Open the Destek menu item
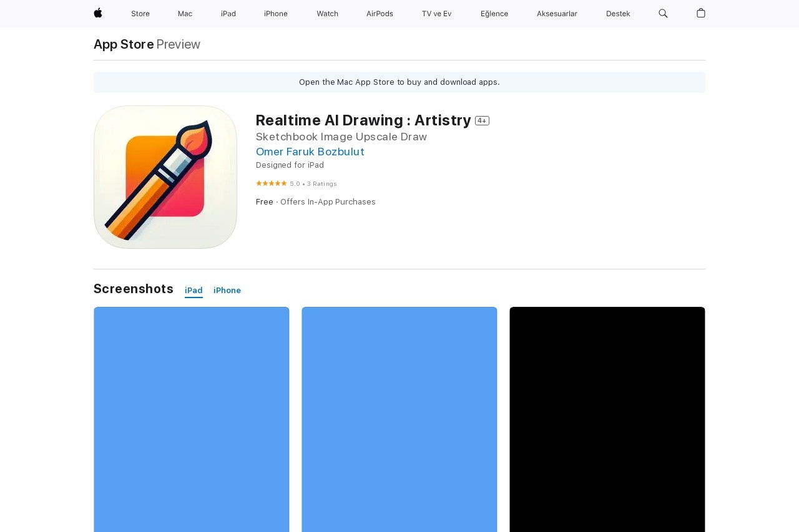Viewport: 799px width, 532px height. coord(618,14)
